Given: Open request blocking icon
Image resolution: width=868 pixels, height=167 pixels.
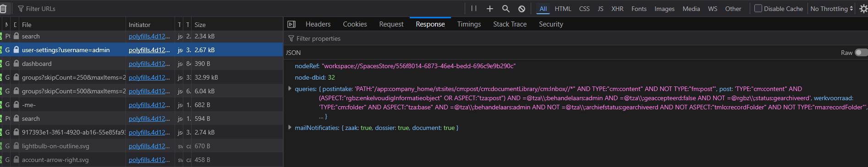Looking at the screenshot, I should pos(522,9).
